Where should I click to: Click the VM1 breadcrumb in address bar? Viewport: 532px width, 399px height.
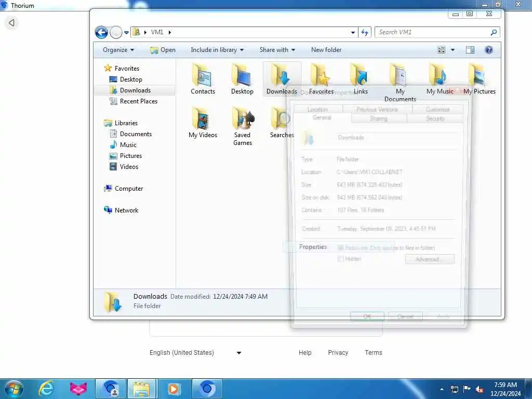pos(157,32)
